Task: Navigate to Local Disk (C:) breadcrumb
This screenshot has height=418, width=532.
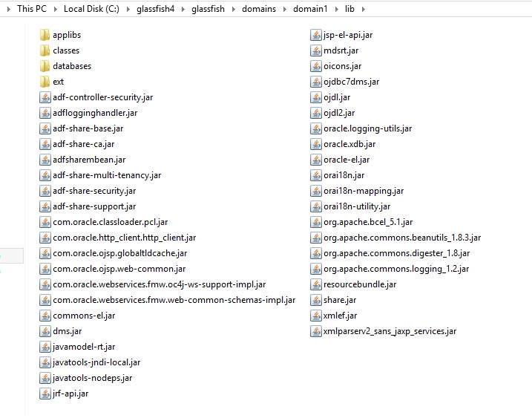Action: (93, 9)
